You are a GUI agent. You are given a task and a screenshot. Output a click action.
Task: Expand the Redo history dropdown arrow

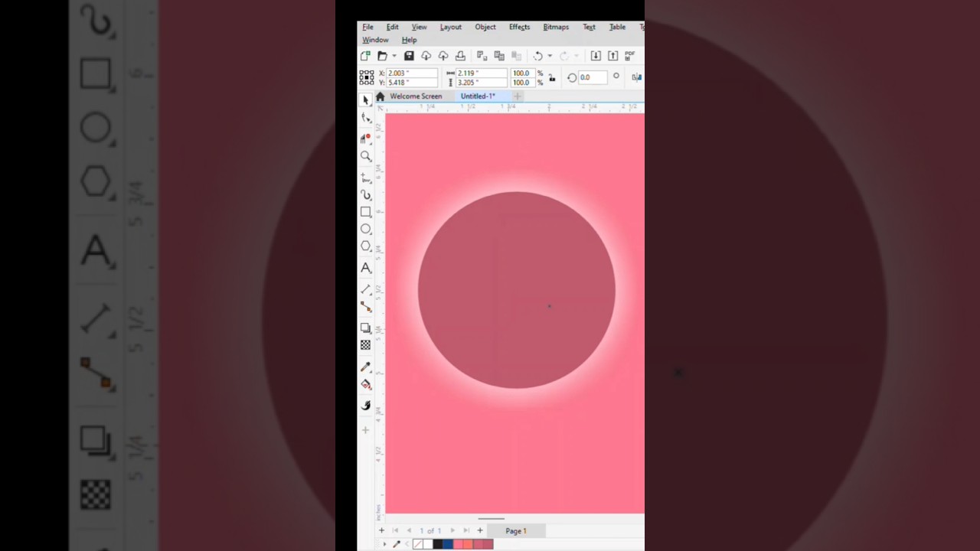pos(577,56)
